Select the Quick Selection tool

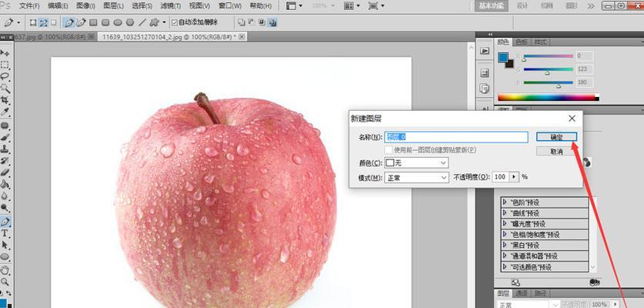(x=5, y=88)
